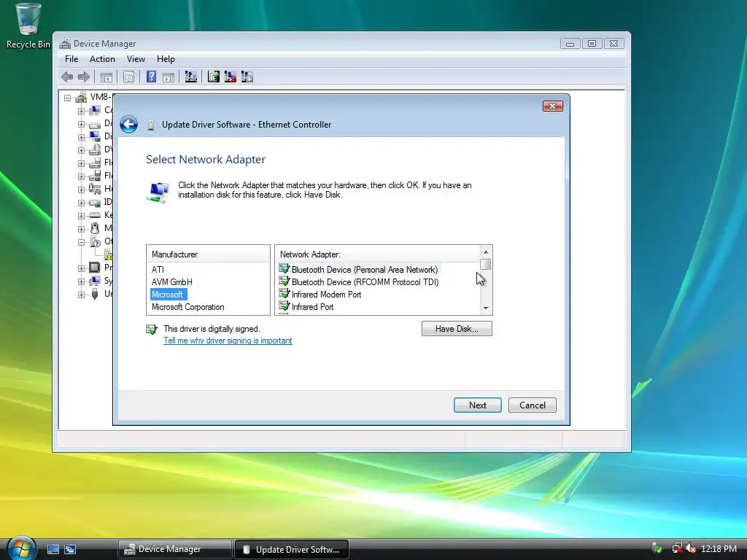Click the Forward arrow in Device Manager toolbar

tap(84, 77)
